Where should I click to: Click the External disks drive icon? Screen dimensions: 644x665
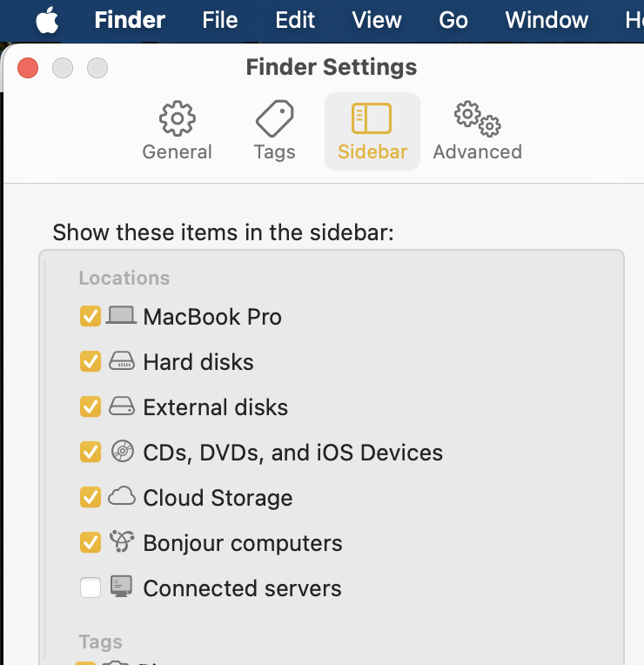pyautogui.click(x=122, y=406)
